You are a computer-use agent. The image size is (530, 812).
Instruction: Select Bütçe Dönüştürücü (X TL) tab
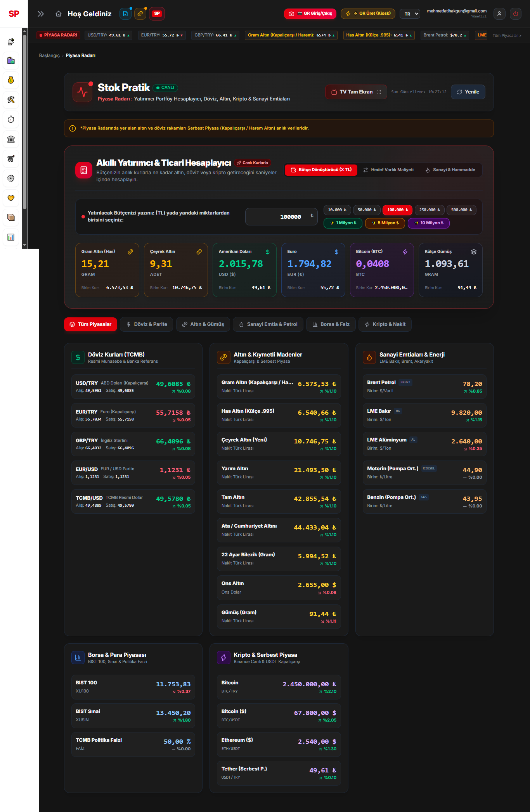click(321, 170)
